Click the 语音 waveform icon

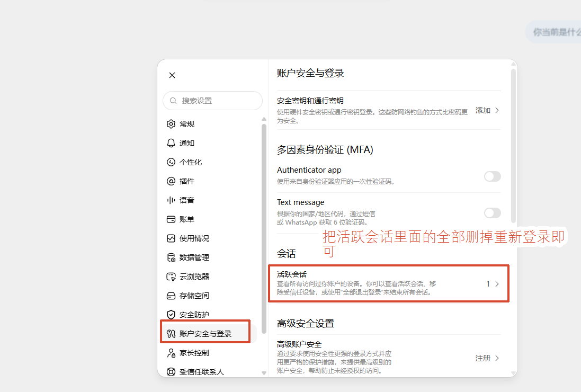point(171,200)
